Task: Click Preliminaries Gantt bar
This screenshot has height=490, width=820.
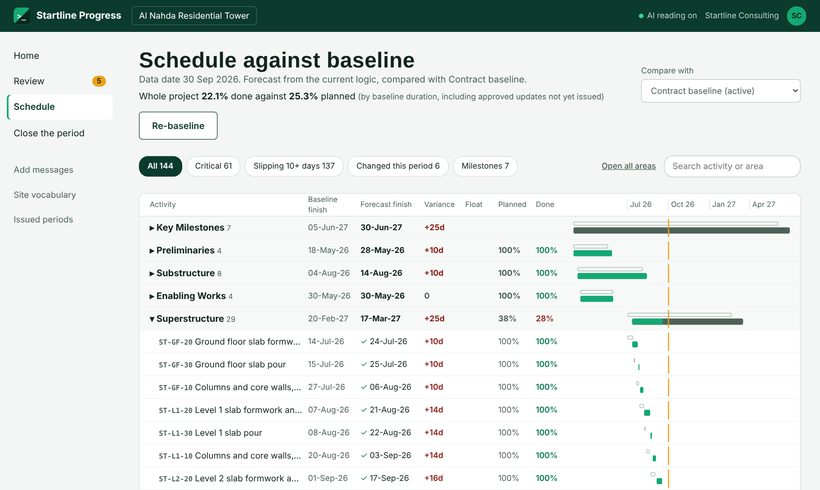Action: pos(593,253)
